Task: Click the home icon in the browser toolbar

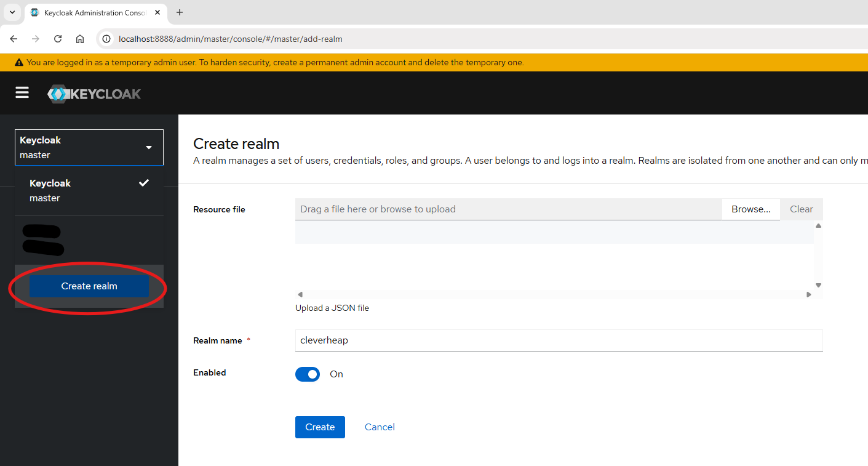Action: coord(80,38)
